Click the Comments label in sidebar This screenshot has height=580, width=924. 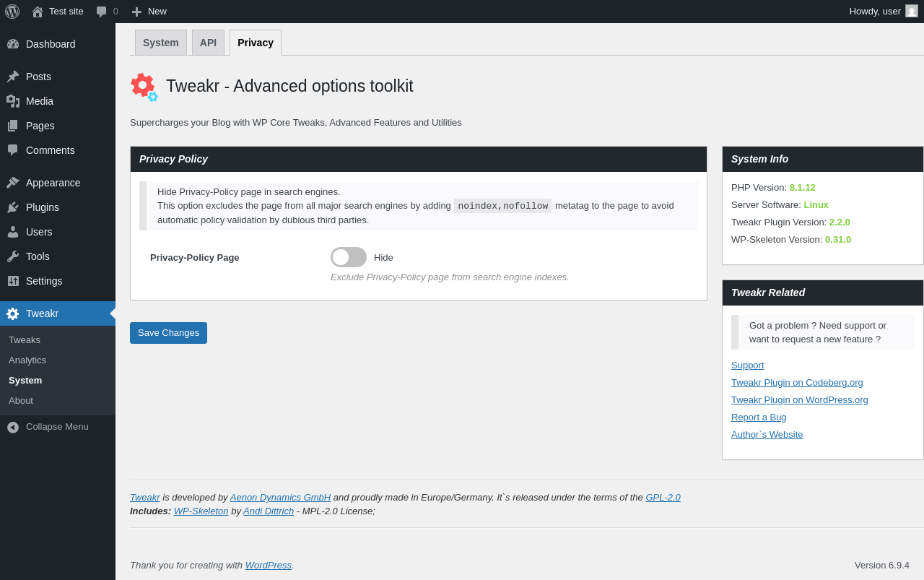coord(51,150)
